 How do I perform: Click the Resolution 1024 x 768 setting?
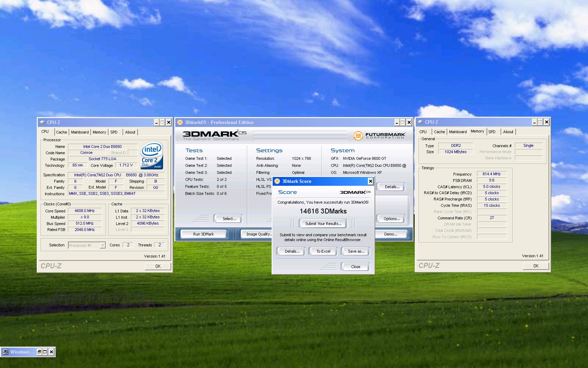point(301,159)
